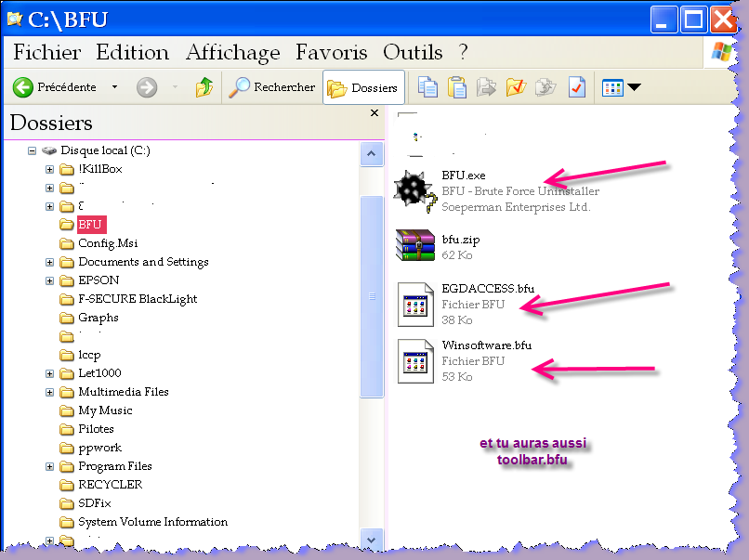Collapse the Disque local (C:) node

(x=32, y=150)
